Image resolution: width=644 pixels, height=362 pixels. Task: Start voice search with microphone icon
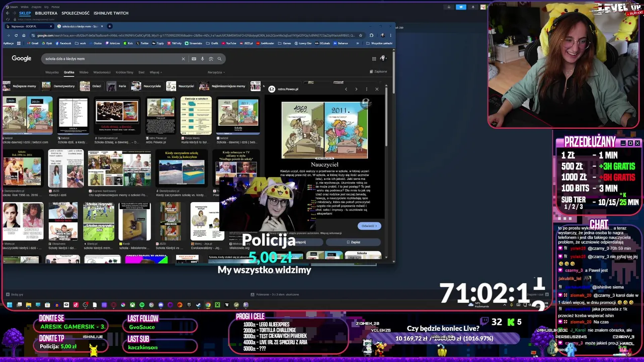point(202,59)
